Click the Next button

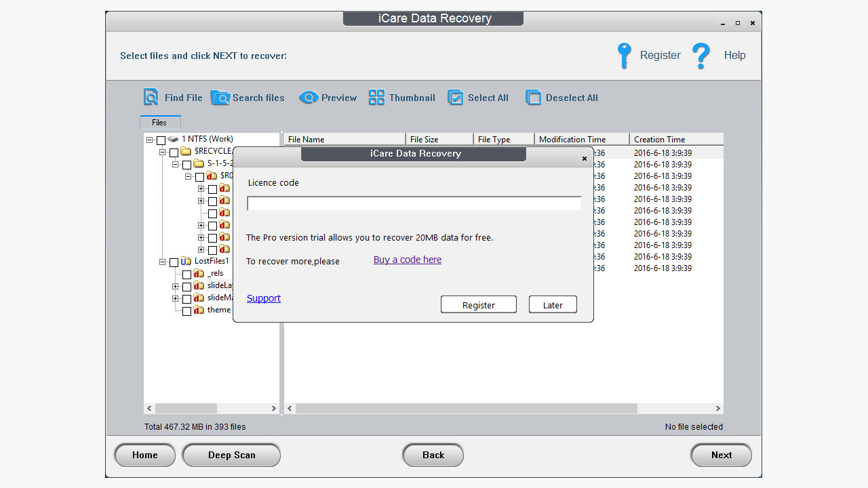722,455
